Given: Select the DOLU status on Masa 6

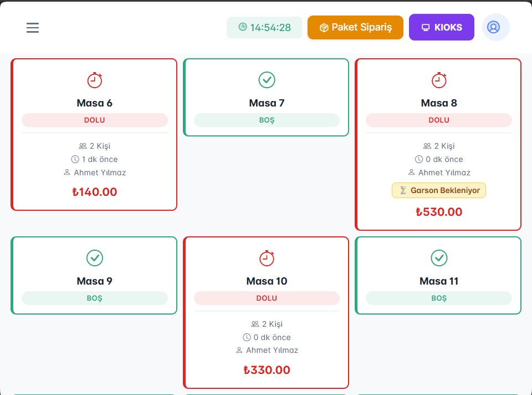Looking at the screenshot, I should (95, 120).
